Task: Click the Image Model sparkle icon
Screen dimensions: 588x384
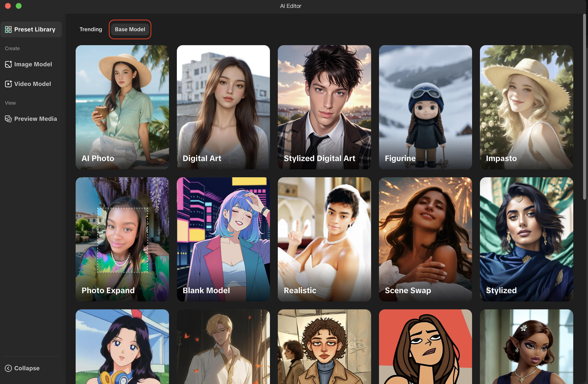Action: 8,64
